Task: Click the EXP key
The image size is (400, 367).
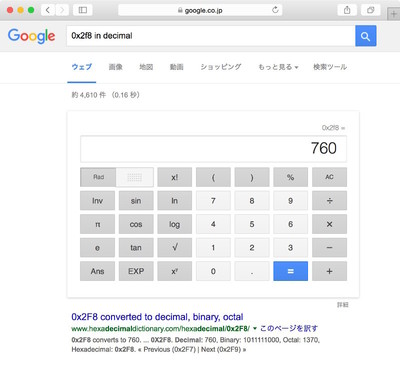Action: tap(136, 271)
